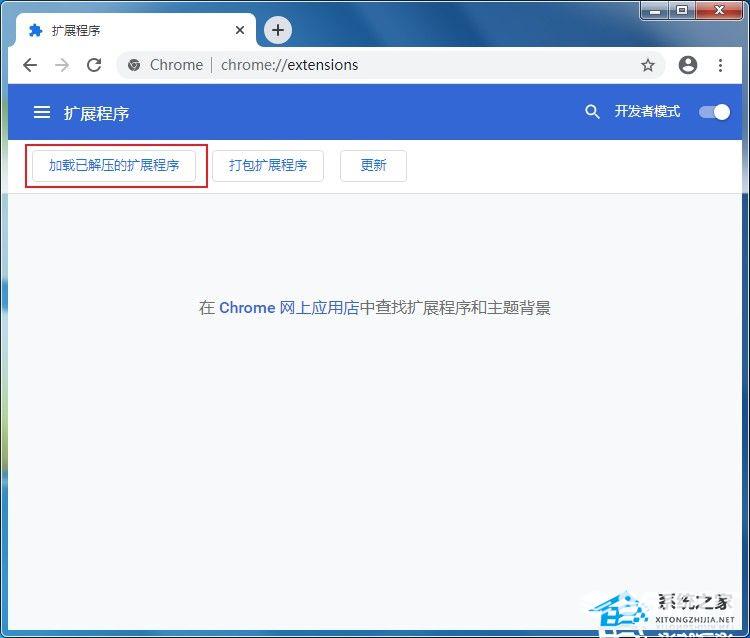Open the extensions hamburger menu
This screenshot has height=638, width=750.
(x=42, y=112)
